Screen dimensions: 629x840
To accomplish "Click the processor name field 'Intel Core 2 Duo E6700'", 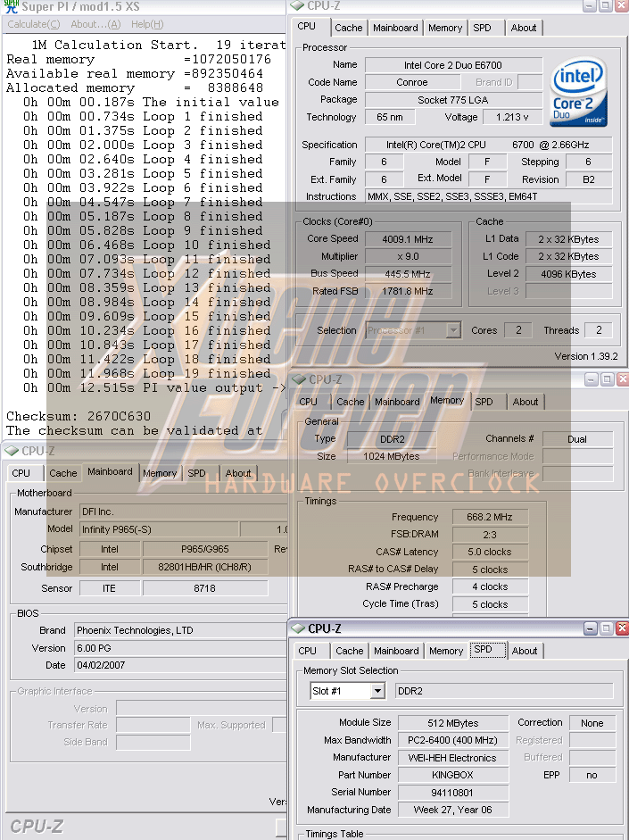I will tap(453, 65).
